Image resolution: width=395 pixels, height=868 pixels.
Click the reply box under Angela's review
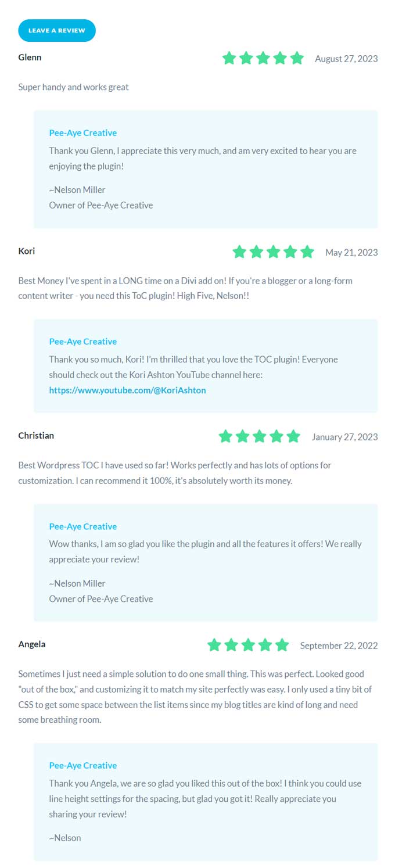tap(206, 805)
